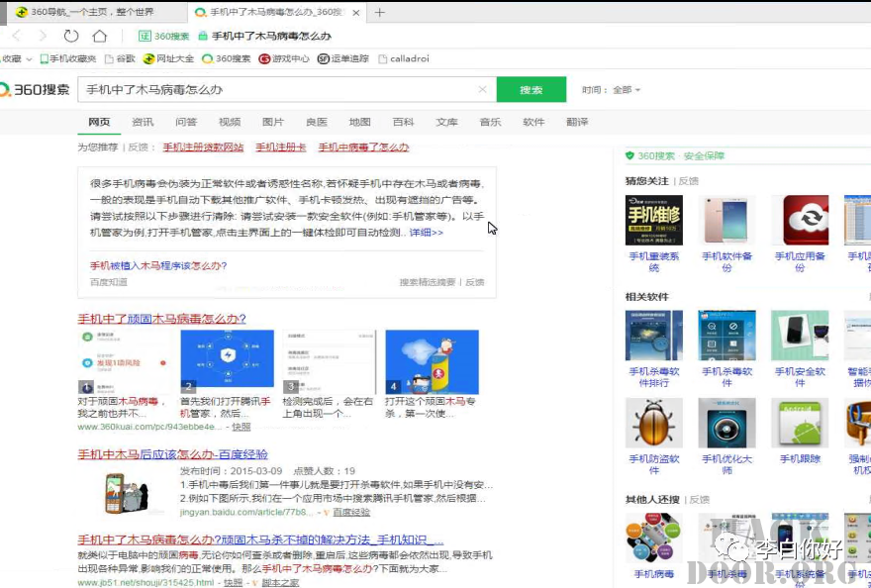This screenshot has width=871, height=588.
Task: Select the 音乐 search category
Action: tap(491, 122)
